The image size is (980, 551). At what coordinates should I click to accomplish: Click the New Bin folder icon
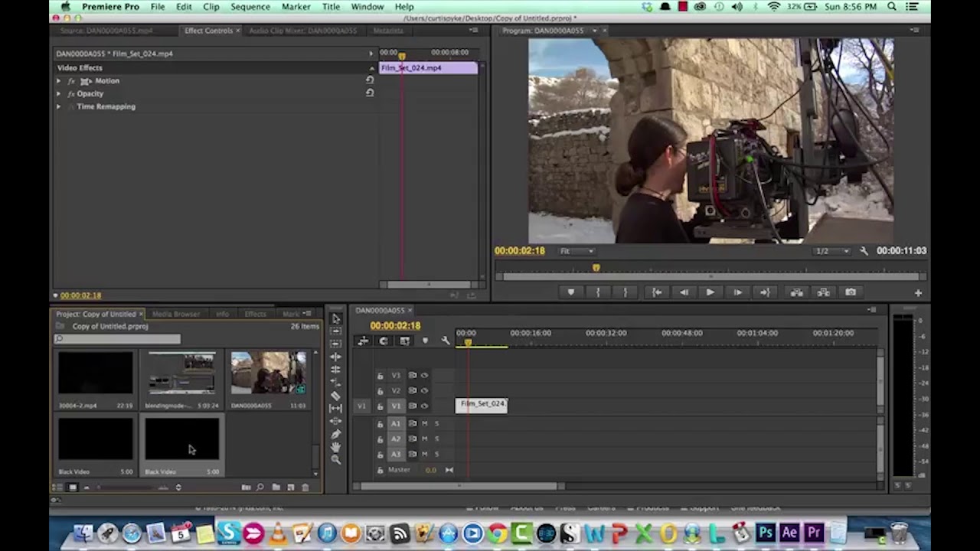point(276,487)
